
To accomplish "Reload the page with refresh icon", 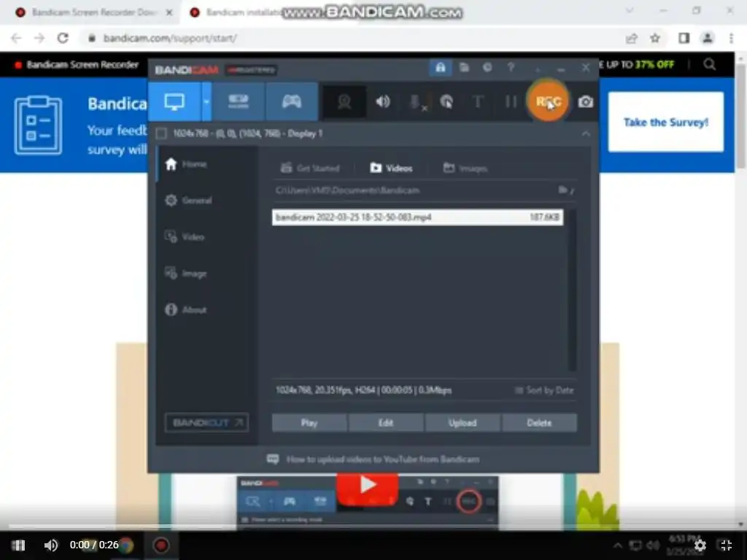I will point(63,38).
